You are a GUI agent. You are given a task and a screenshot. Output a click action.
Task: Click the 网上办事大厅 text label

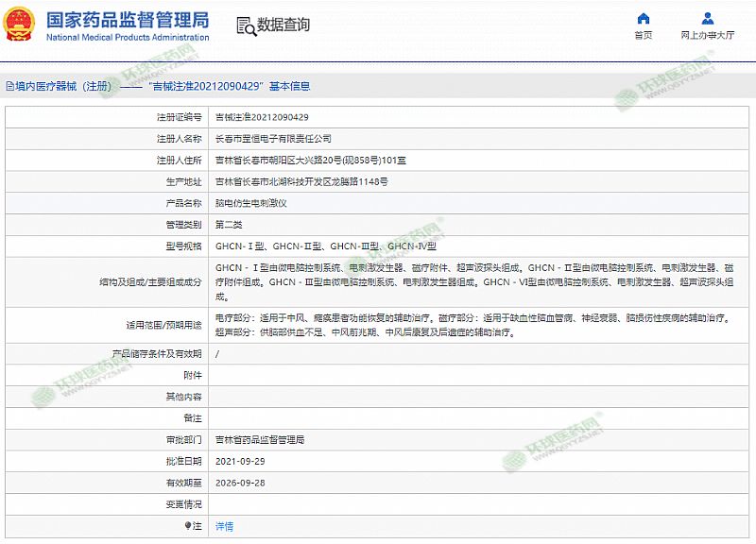707,36
